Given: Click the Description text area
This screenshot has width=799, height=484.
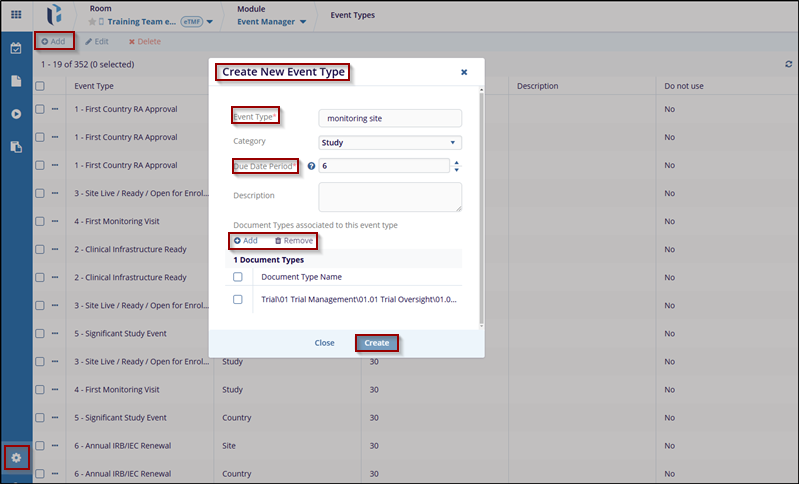Looking at the screenshot, I should [x=389, y=196].
